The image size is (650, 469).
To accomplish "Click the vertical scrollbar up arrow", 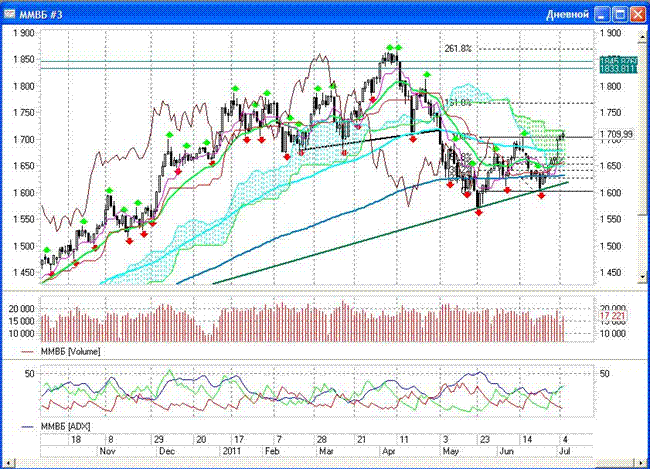I will pos(643,36).
